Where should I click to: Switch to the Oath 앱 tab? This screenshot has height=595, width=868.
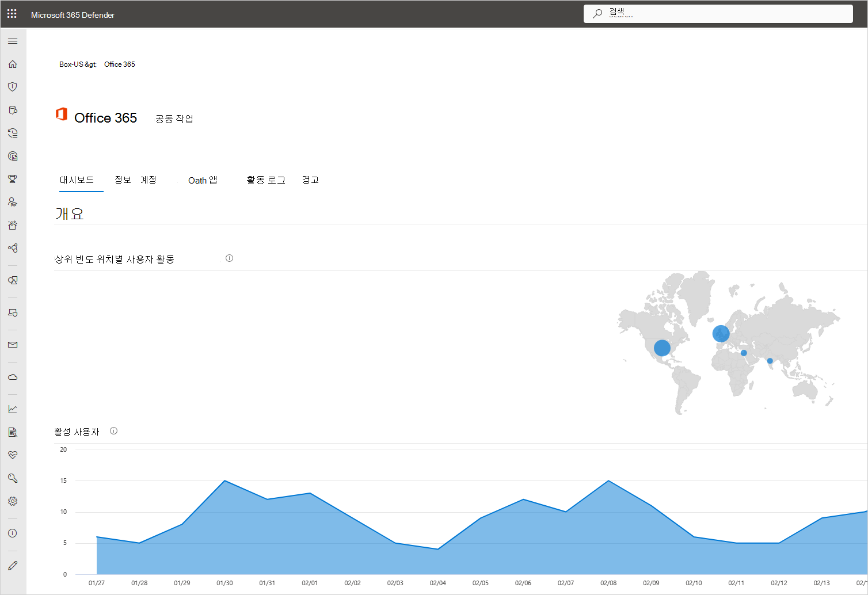[x=203, y=180]
